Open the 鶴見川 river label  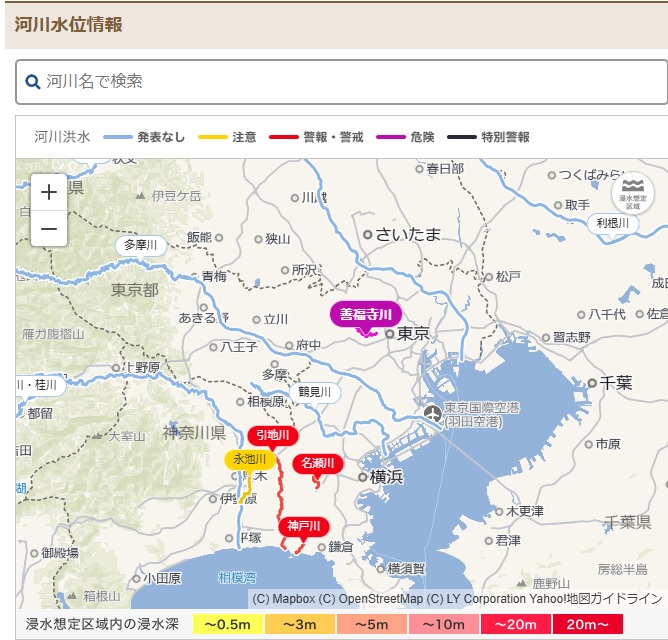(x=315, y=392)
